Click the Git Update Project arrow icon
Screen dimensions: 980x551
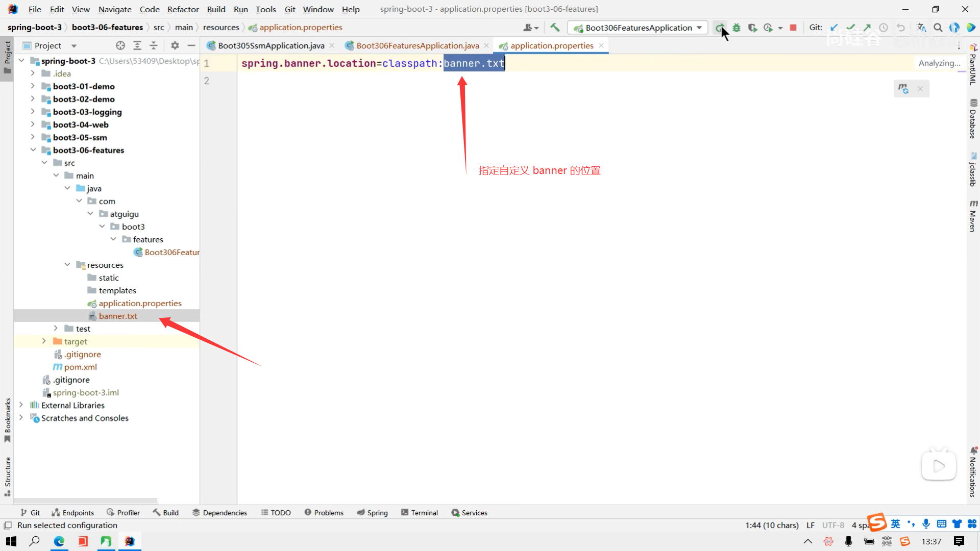[x=834, y=28]
